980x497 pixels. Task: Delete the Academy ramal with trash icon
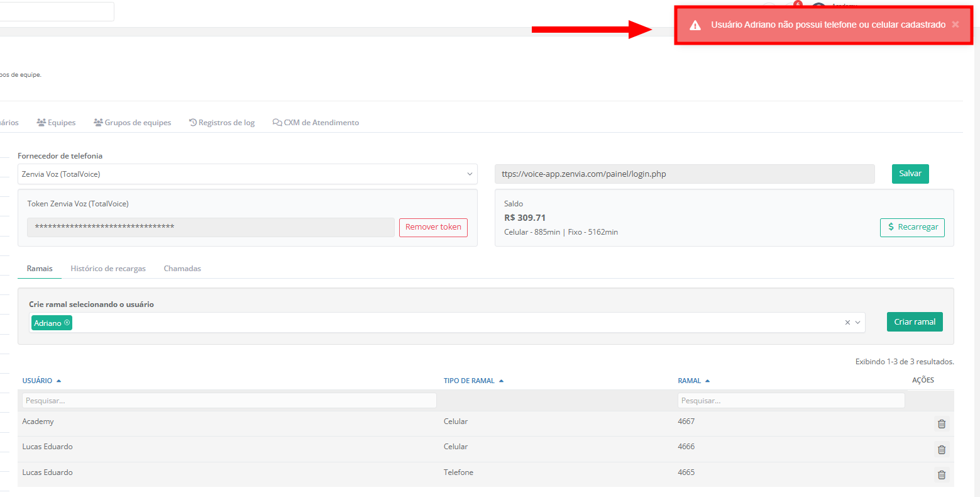point(941,424)
